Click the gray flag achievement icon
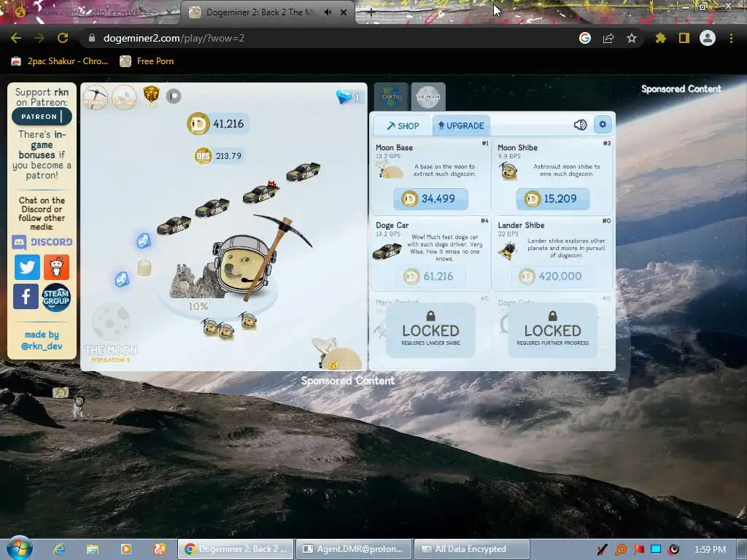Screen dimensions: 747x560 pyautogui.click(x=174, y=96)
